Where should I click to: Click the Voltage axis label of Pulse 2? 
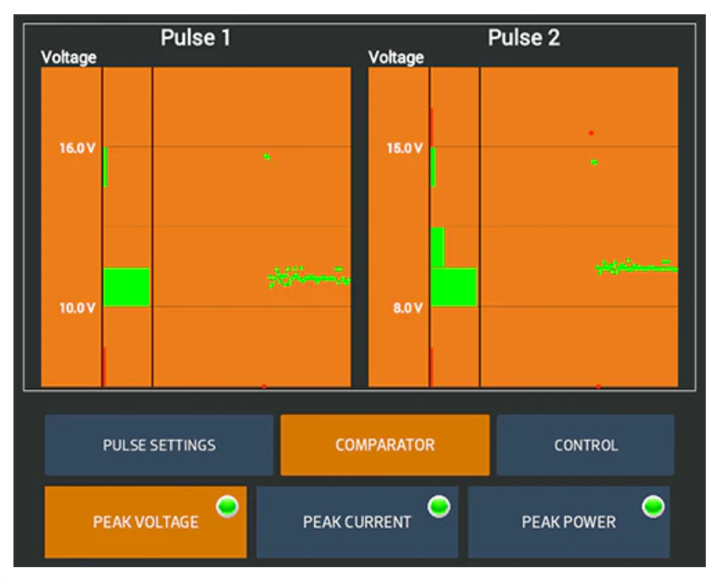pyautogui.click(x=396, y=57)
